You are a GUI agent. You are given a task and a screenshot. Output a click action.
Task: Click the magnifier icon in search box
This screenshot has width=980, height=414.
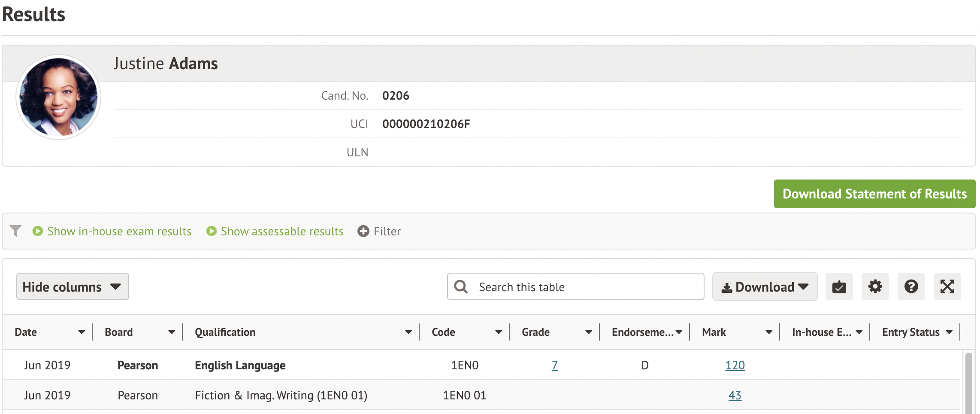[461, 286]
